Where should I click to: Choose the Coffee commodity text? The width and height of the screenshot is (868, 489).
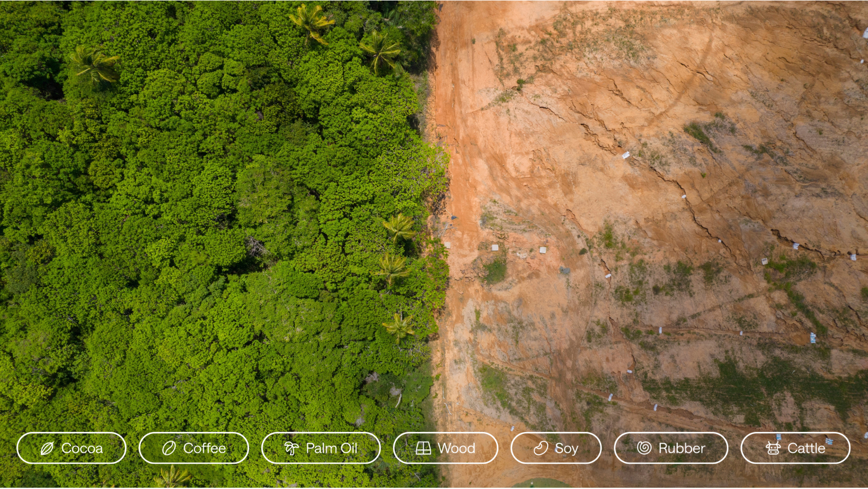[204, 448]
